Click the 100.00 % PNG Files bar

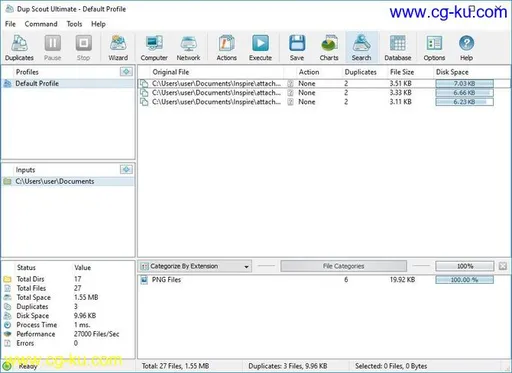[x=465, y=280]
